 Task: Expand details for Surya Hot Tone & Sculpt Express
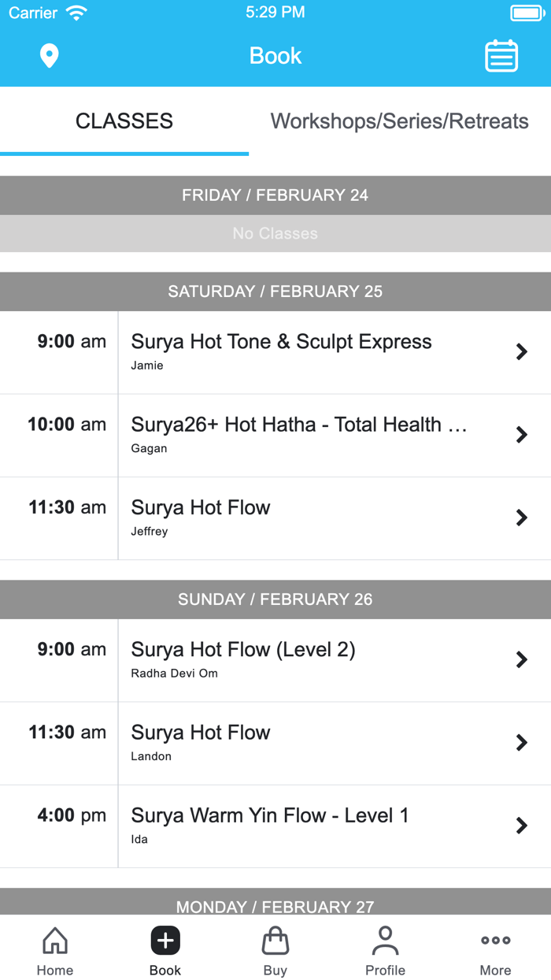pyautogui.click(x=522, y=351)
